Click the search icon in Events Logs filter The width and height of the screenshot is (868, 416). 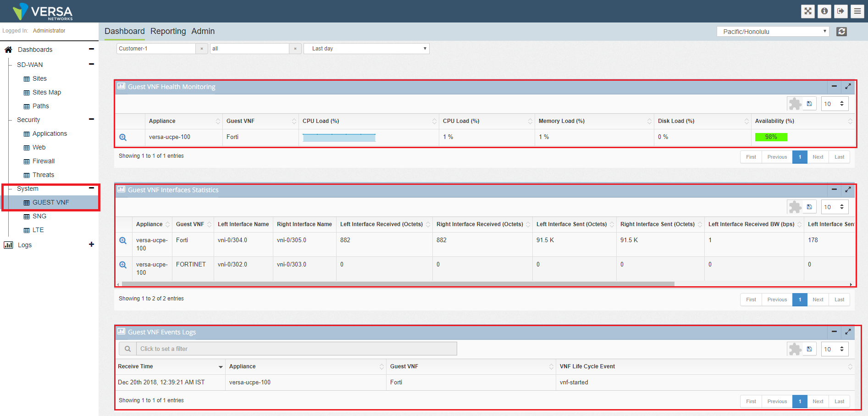(x=127, y=349)
